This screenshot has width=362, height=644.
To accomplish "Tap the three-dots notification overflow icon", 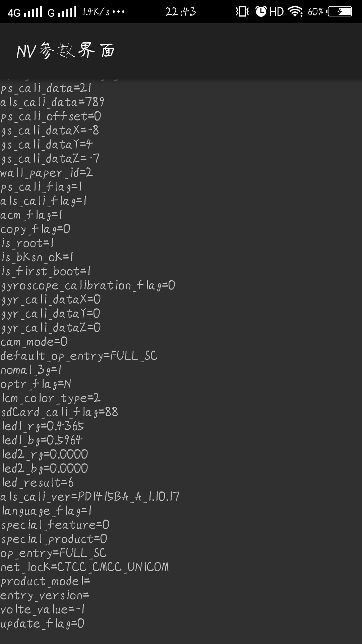I will (x=119, y=12).
